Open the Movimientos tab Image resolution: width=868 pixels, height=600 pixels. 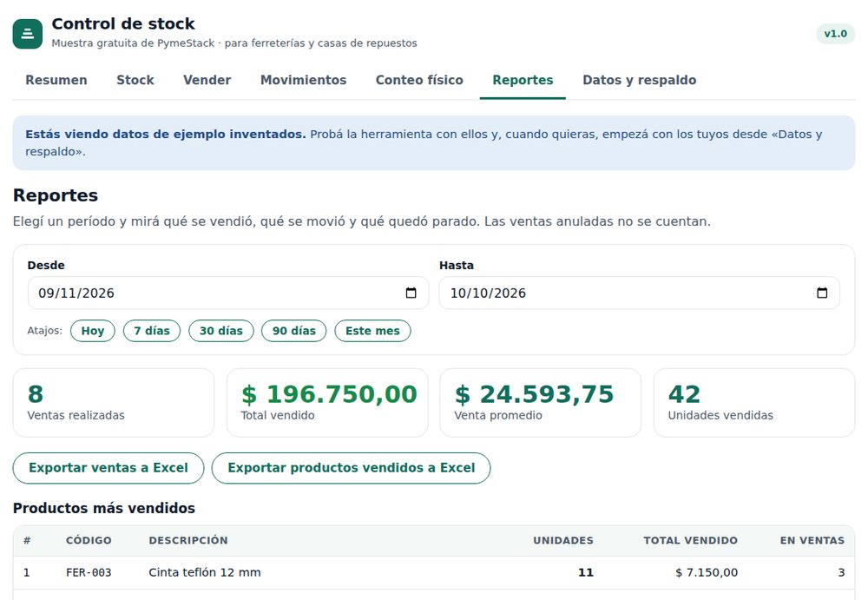303,80
